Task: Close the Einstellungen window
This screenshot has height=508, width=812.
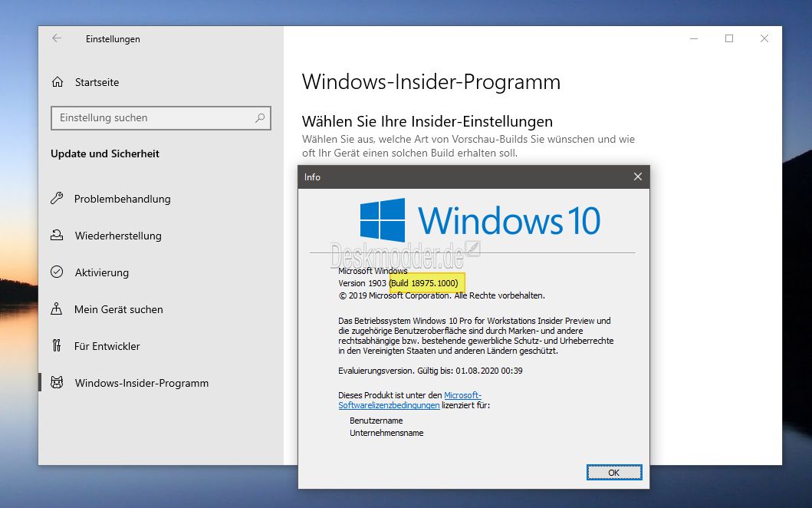Action: click(764, 38)
